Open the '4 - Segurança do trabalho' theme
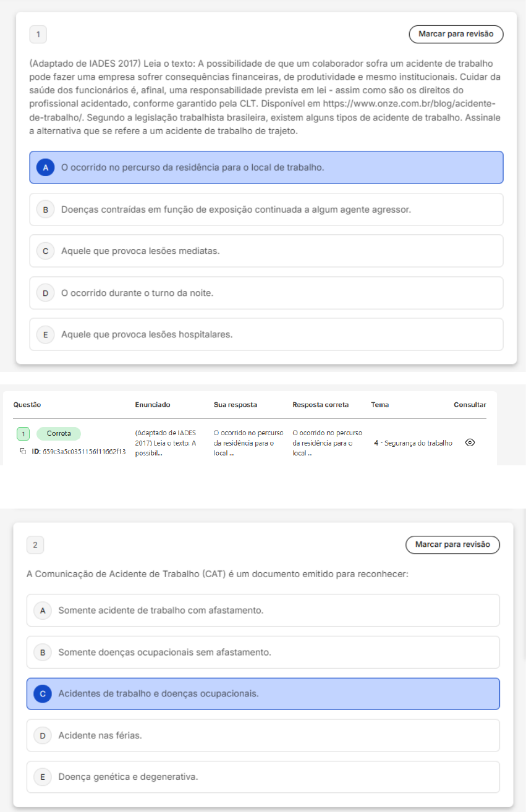 tap(413, 443)
